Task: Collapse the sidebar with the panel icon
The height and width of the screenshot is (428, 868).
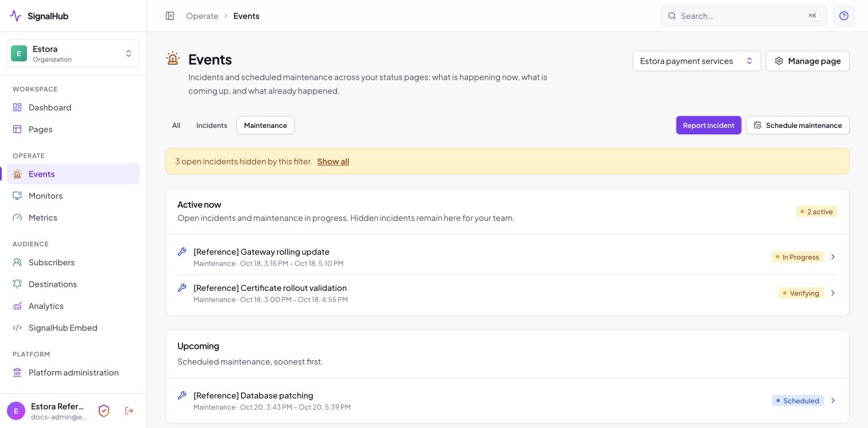Action: click(170, 16)
